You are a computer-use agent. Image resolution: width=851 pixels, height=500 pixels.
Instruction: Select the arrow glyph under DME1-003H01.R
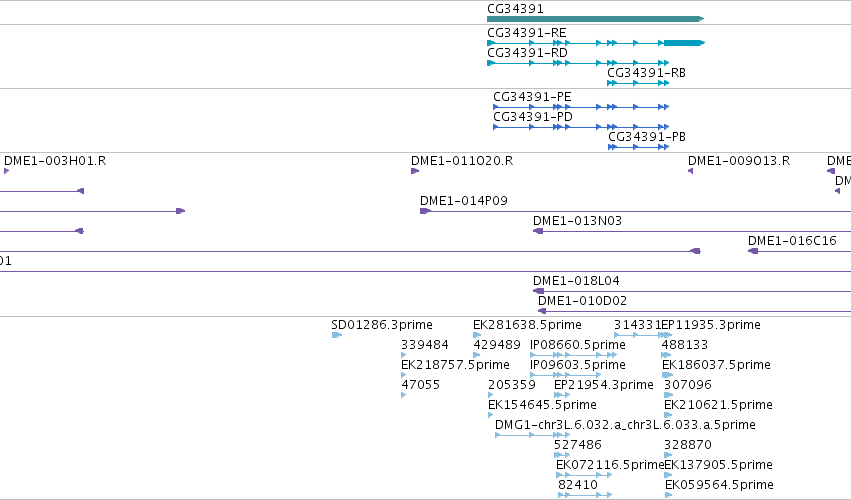[x=7, y=171]
